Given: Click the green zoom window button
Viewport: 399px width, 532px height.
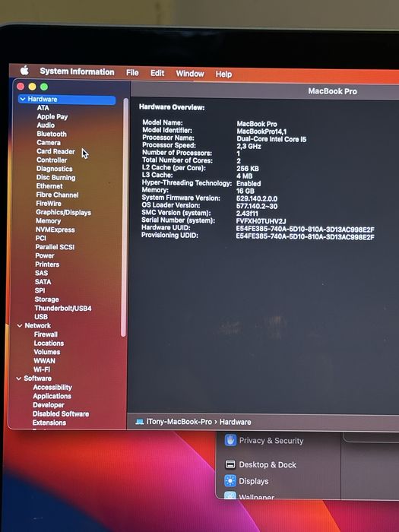Looking at the screenshot, I should [44, 87].
